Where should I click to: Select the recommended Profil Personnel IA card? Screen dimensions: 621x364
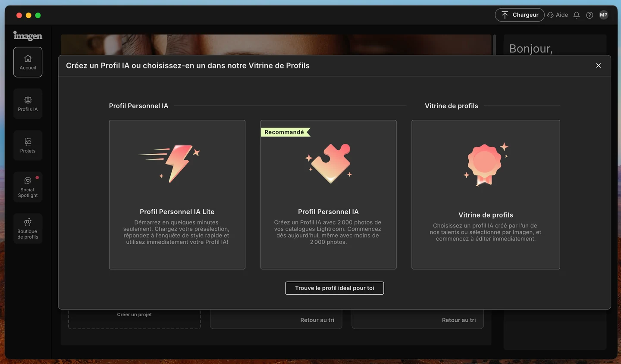(328, 194)
